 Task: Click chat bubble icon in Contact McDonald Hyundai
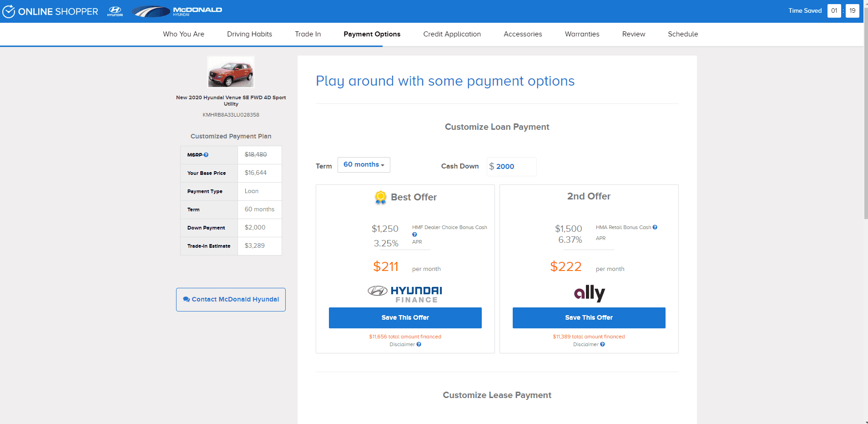pyautogui.click(x=187, y=299)
